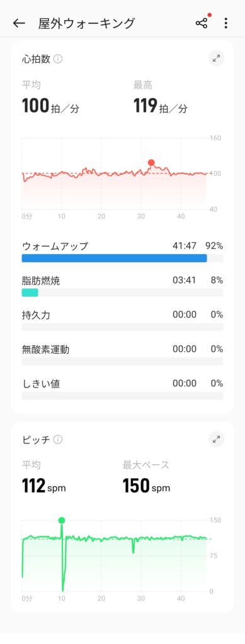Select the teal 脂肪燃焼 progress bar
This screenshot has height=644, width=245.
(x=30, y=292)
